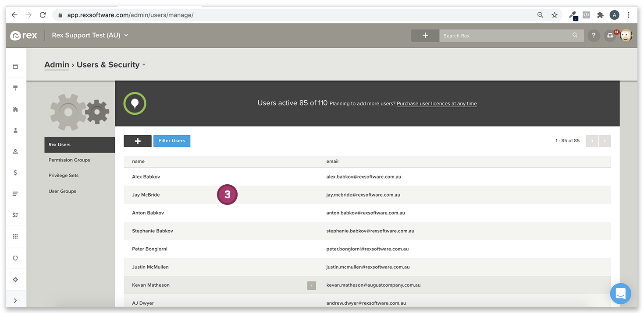Open the AJ Dwyer user row
Screen dimensions: 644x313
(367, 302)
